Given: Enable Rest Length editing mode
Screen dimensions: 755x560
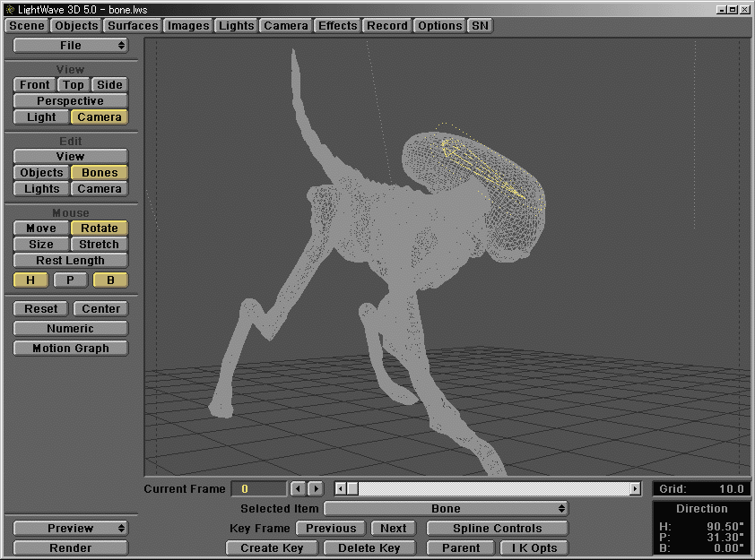Looking at the screenshot, I should [x=70, y=260].
